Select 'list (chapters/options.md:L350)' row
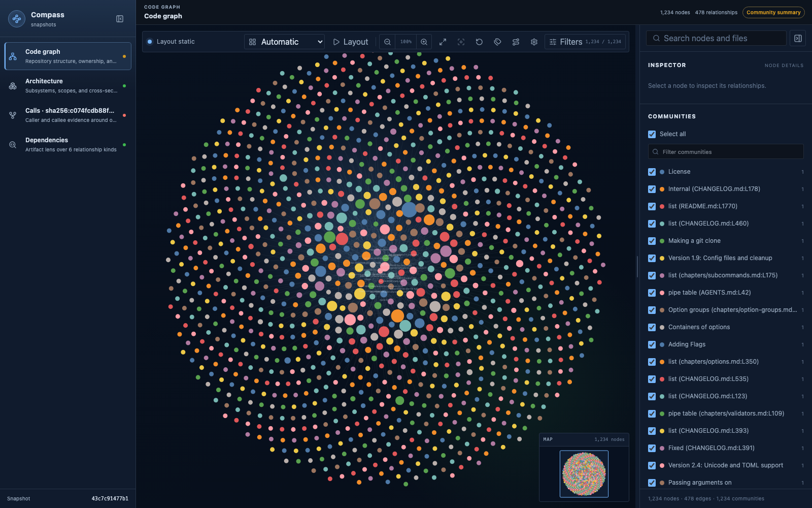Screen dimensions: 812x508 726,362
